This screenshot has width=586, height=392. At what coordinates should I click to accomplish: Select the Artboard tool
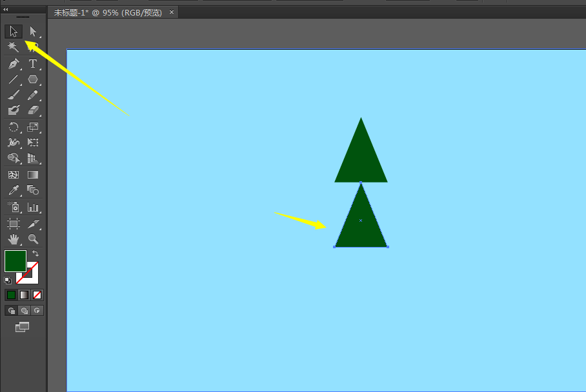tap(14, 224)
